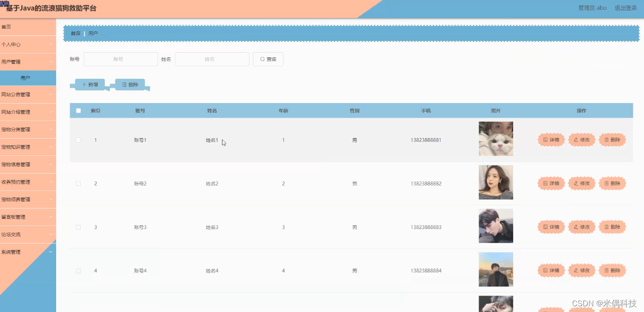Collapse the 用户管理 sidebar menu
644x312 pixels.
tap(28, 62)
